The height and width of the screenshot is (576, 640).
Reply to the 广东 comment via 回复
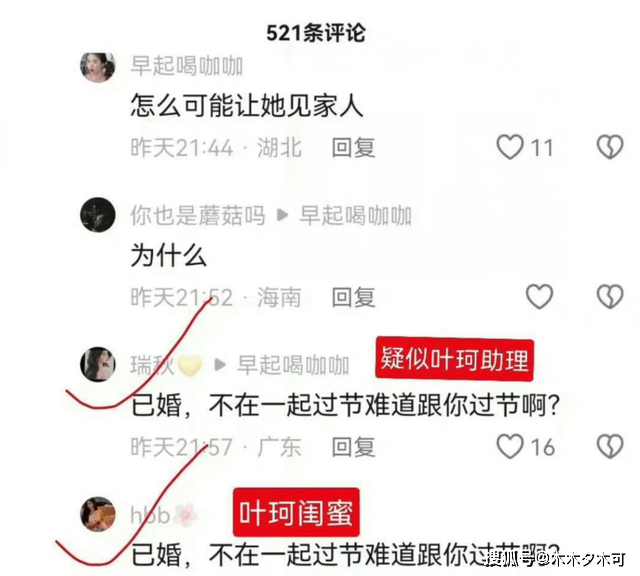click(x=353, y=447)
